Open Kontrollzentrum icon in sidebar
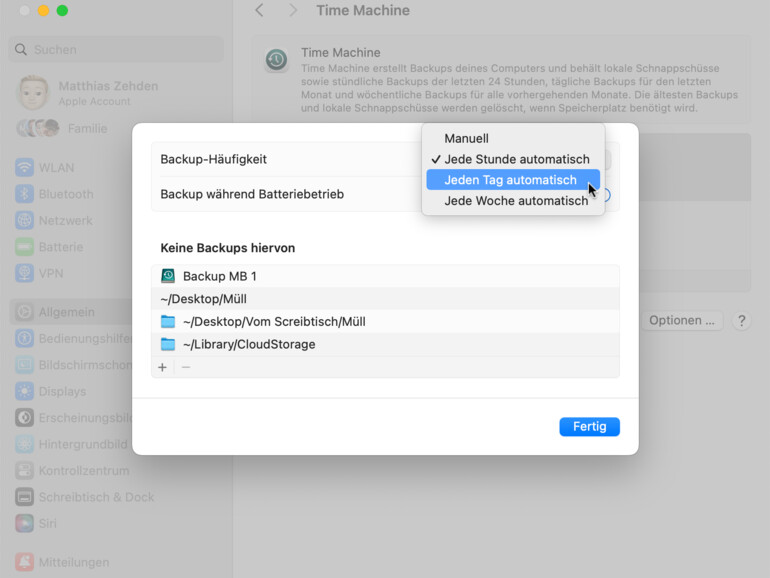Screen dimensions: 770x578 tap(25, 470)
